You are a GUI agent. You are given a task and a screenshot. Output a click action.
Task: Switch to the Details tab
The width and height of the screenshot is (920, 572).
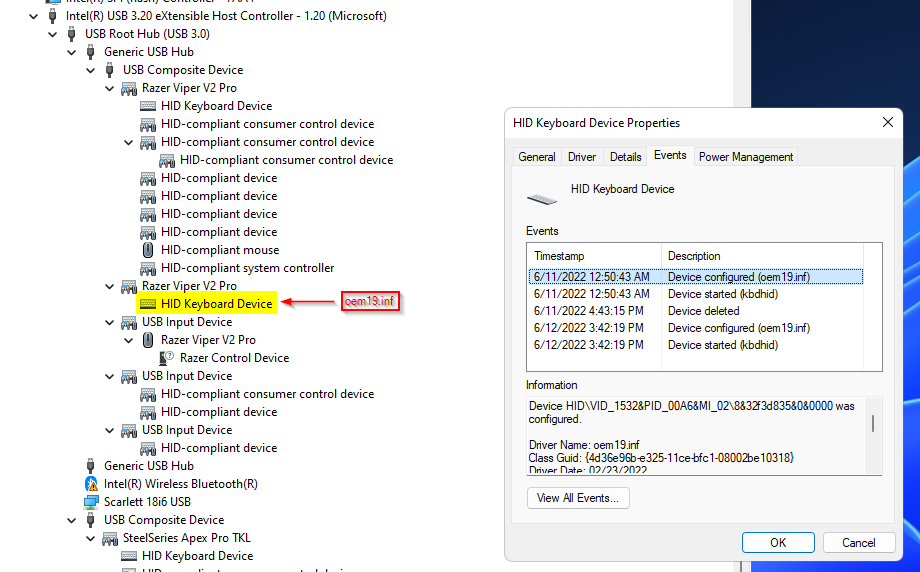625,157
